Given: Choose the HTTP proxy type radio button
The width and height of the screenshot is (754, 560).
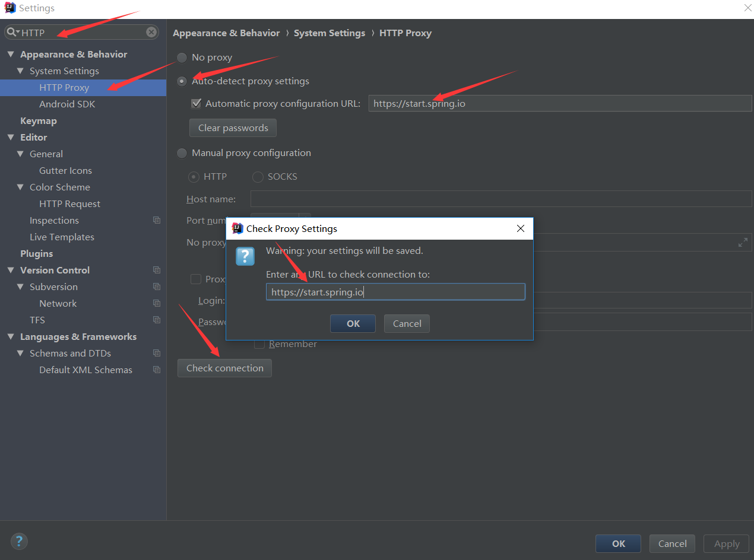Looking at the screenshot, I should [194, 177].
